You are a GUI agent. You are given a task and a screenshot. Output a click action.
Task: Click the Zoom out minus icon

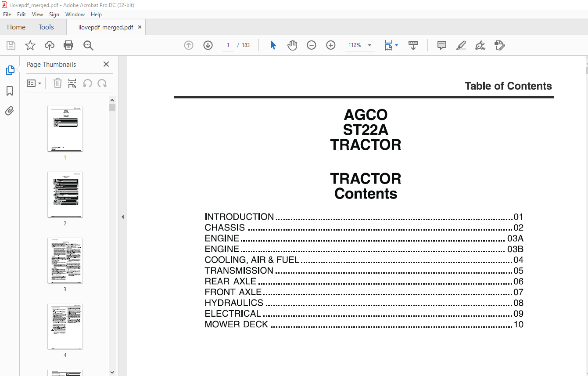tap(312, 45)
